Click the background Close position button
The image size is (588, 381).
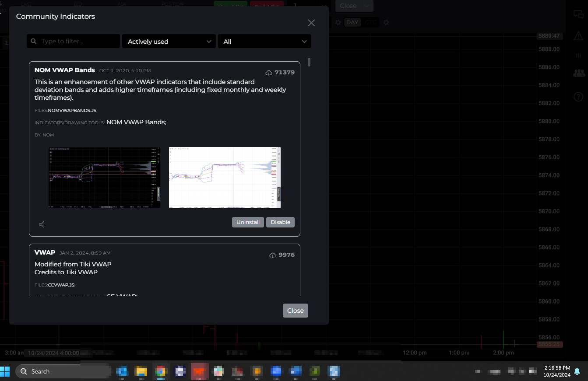pyautogui.click(x=348, y=6)
